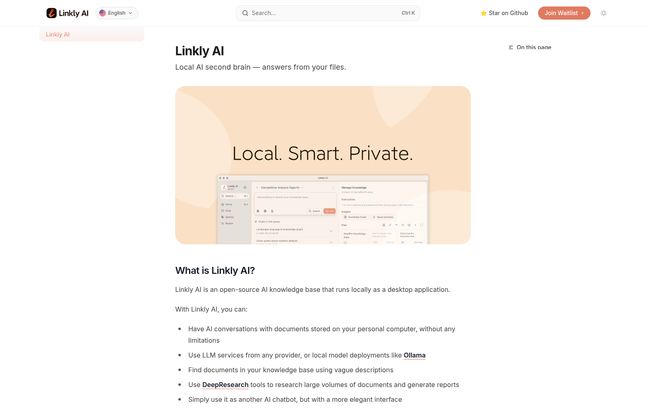Viewport: 650px width, 414px height.
Task: Select Linkly AI sidebar item
Action: pyautogui.click(x=92, y=34)
